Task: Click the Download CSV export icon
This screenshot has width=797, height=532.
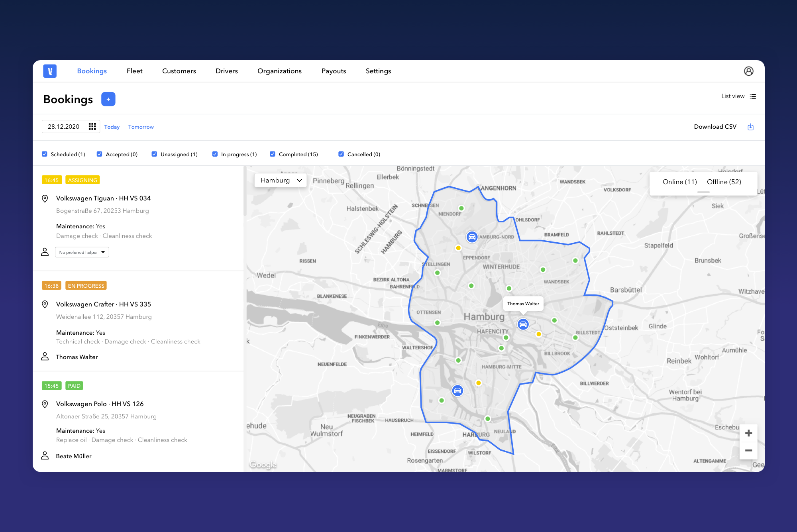Action: coord(751,126)
